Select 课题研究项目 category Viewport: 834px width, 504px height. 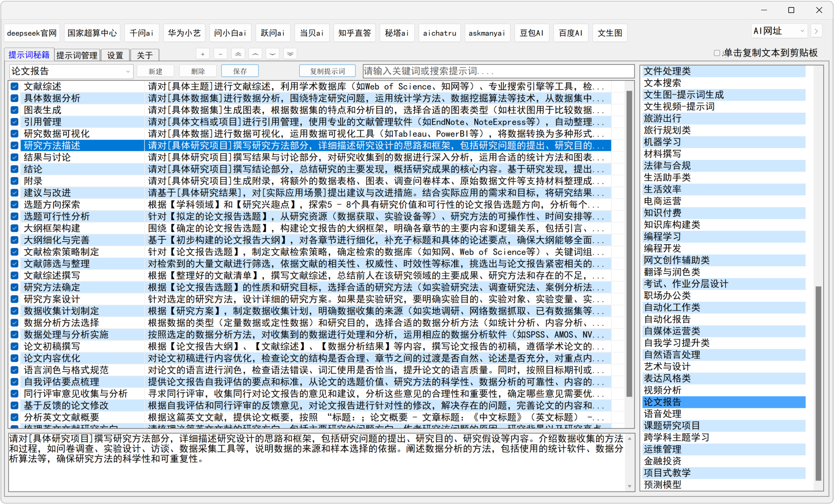pyautogui.click(x=724, y=426)
